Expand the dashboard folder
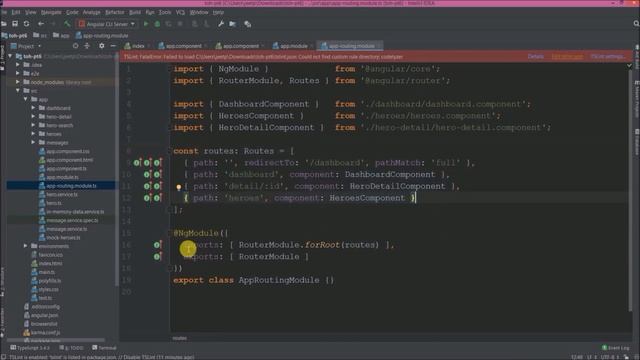This screenshot has width=640, height=360. (33, 108)
